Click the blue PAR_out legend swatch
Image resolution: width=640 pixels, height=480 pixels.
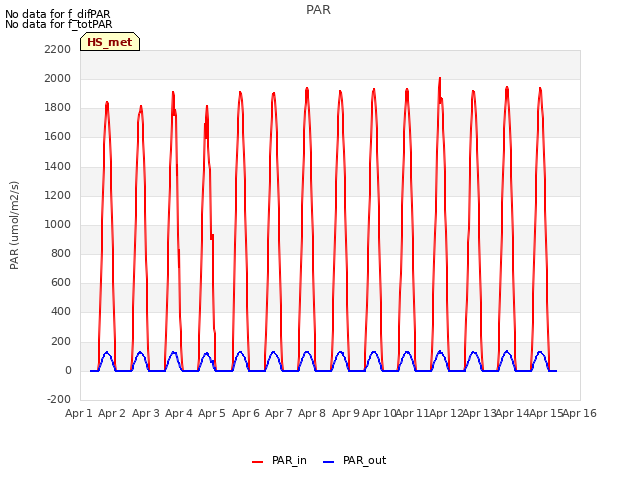329,462
